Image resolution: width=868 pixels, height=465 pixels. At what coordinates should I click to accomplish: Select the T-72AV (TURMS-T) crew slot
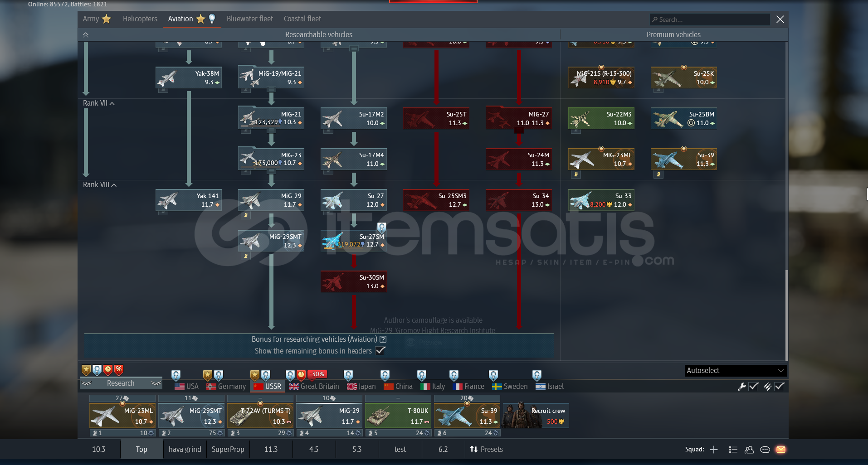(x=260, y=416)
